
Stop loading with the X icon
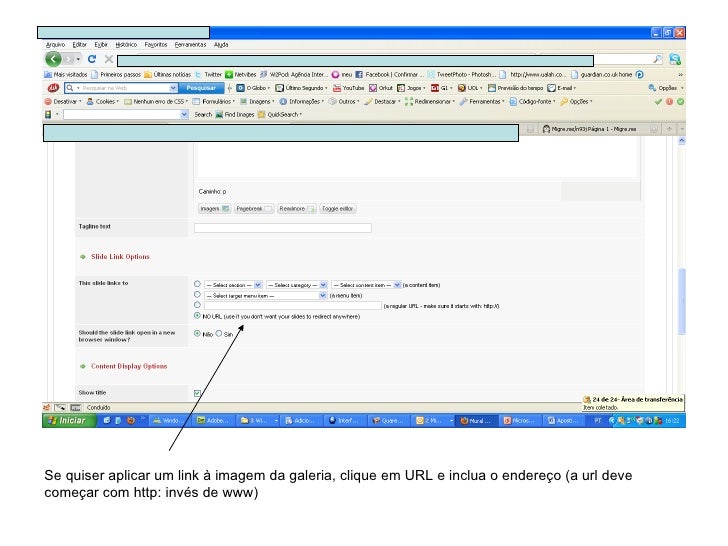pos(109,59)
